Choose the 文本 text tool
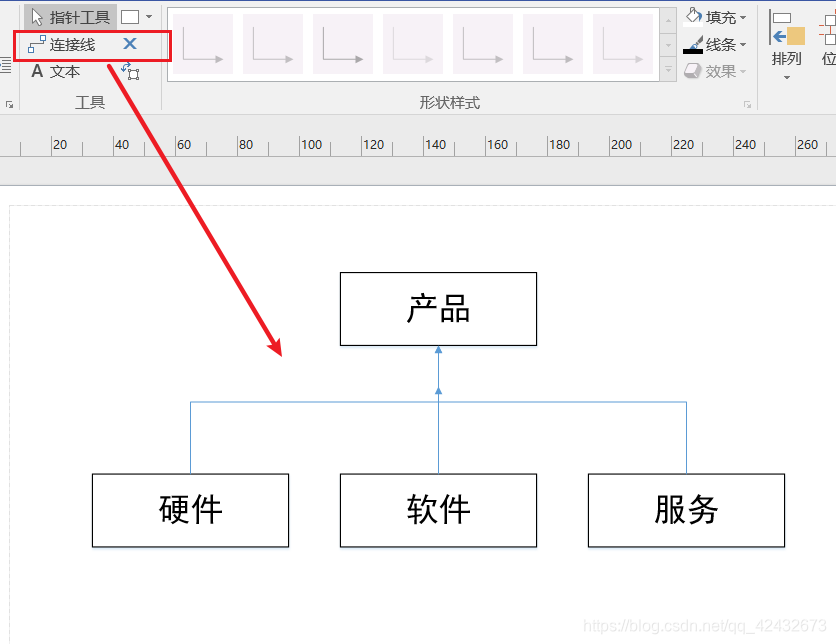 (x=55, y=71)
